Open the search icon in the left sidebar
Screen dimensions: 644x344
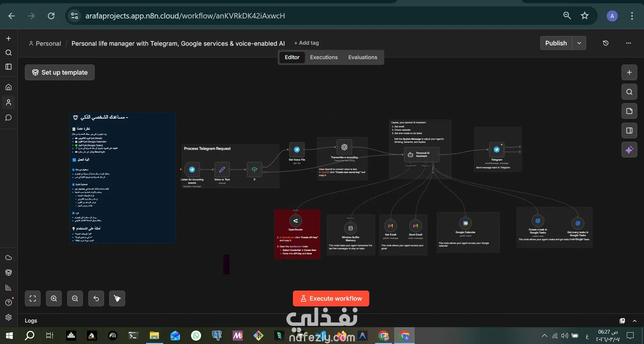pyautogui.click(x=9, y=53)
